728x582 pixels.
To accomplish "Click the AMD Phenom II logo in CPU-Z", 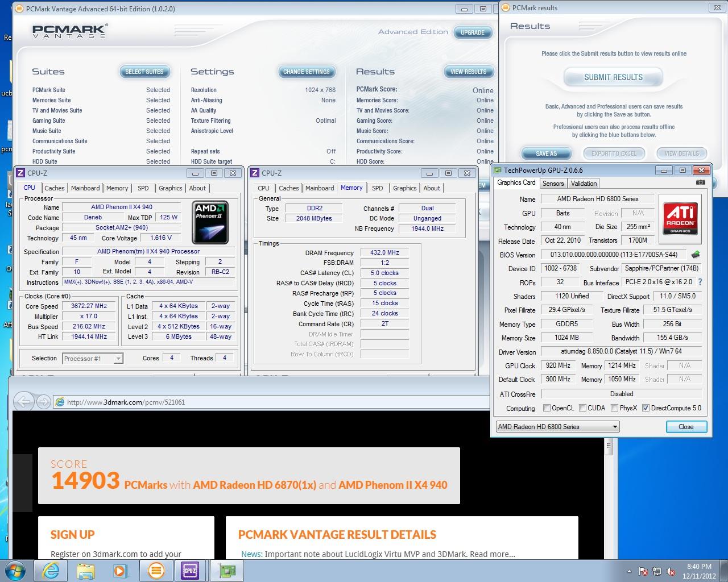I will pos(210,222).
